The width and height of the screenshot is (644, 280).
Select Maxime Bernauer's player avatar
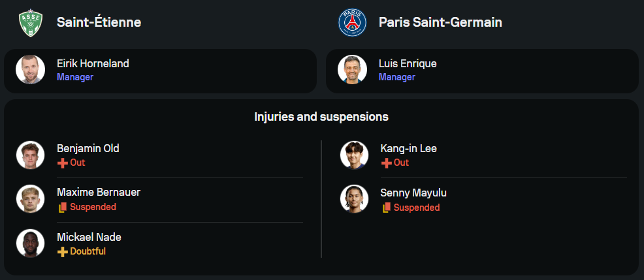[x=30, y=199]
